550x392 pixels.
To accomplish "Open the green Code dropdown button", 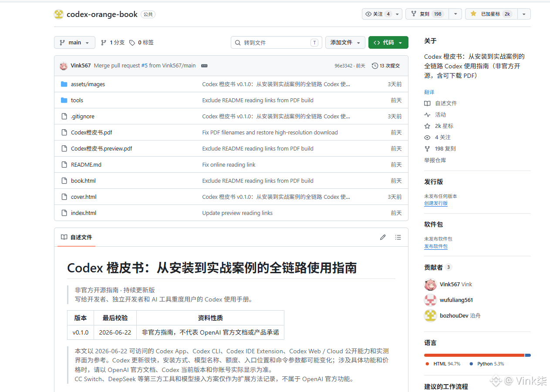I will (x=388, y=42).
